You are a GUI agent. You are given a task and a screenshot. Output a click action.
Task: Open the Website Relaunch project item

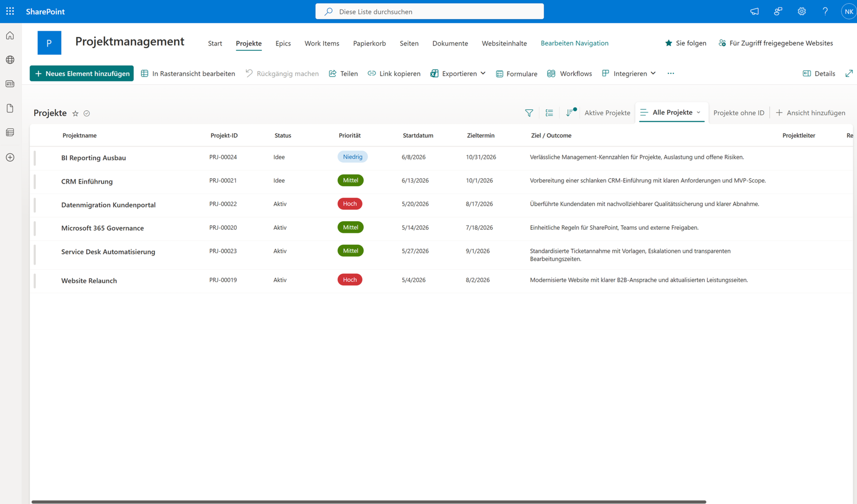pos(89,281)
